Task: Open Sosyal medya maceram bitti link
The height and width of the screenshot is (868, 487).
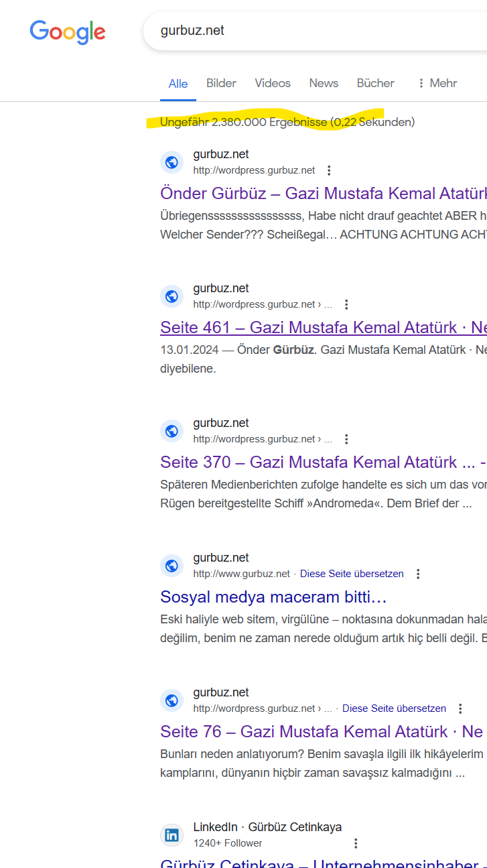Action: 273,597
